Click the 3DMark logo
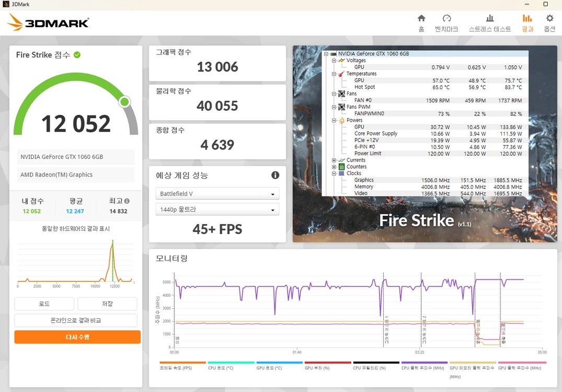This screenshot has width=562, height=392. coord(48,22)
